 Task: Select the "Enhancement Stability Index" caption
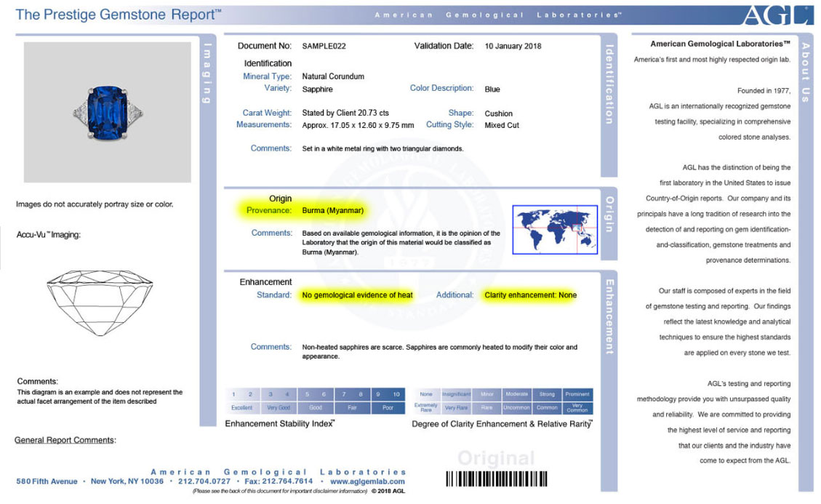coord(280,424)
